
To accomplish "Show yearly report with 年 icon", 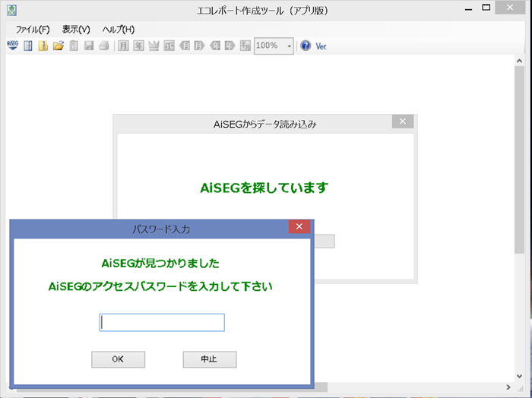I will coord(138,46).
